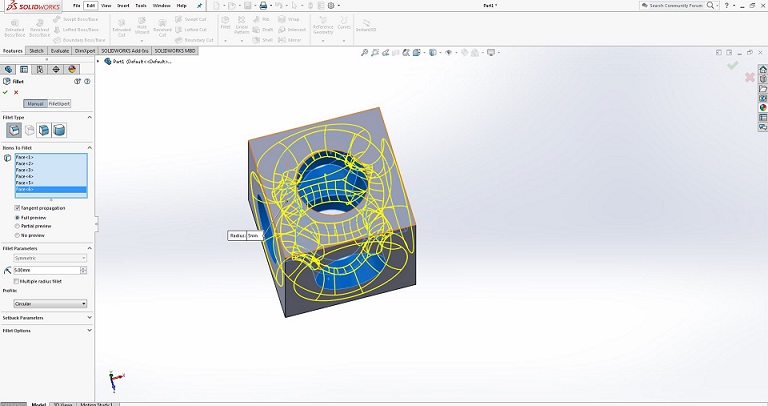Open the FeatureManager design tree tab icon

[x=8, y=70]
